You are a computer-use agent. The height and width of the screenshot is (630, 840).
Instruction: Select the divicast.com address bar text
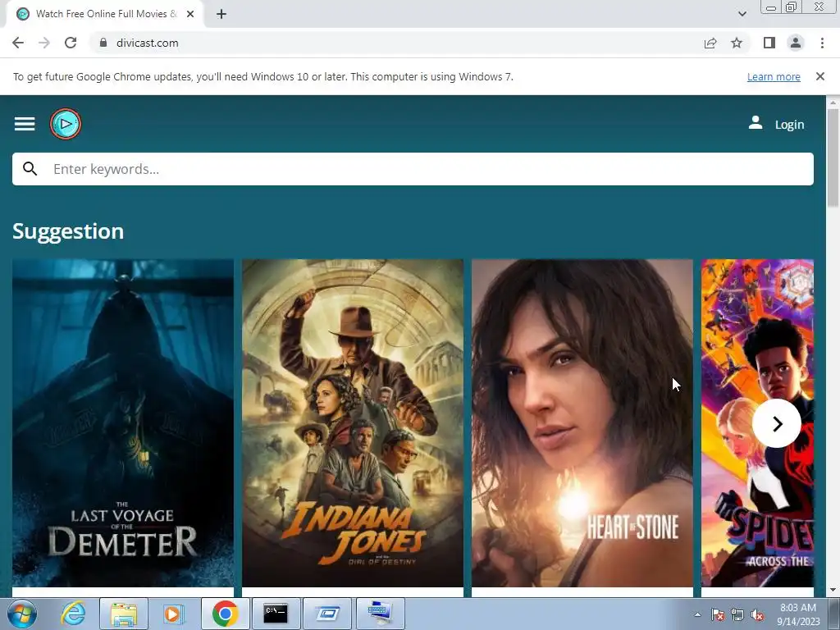148,43
